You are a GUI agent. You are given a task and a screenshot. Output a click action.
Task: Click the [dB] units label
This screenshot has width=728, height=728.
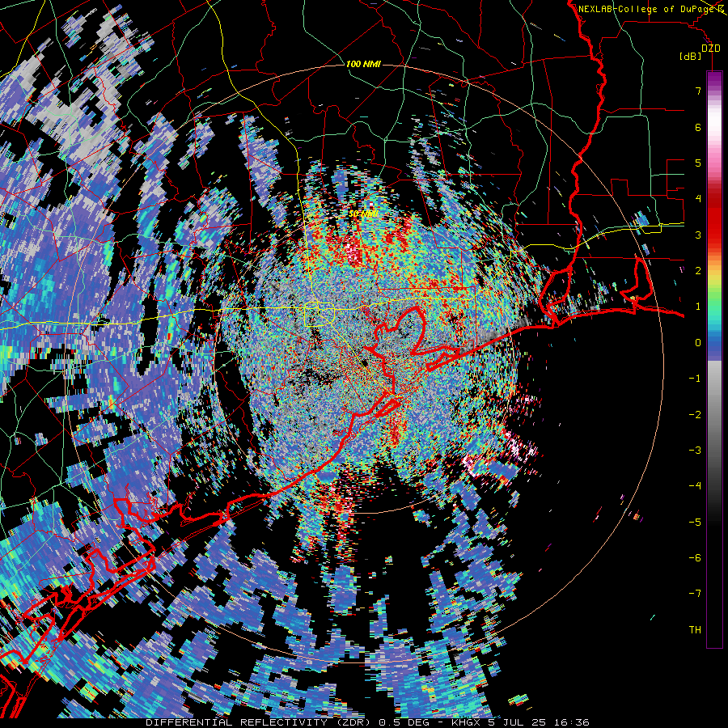pyautogui.click(x=691, y=57)
